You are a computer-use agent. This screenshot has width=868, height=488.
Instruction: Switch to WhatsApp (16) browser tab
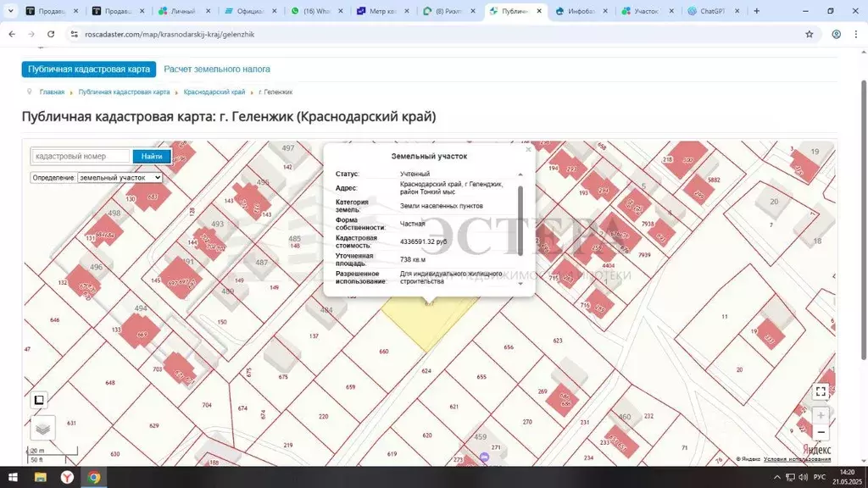click(317, 10)
